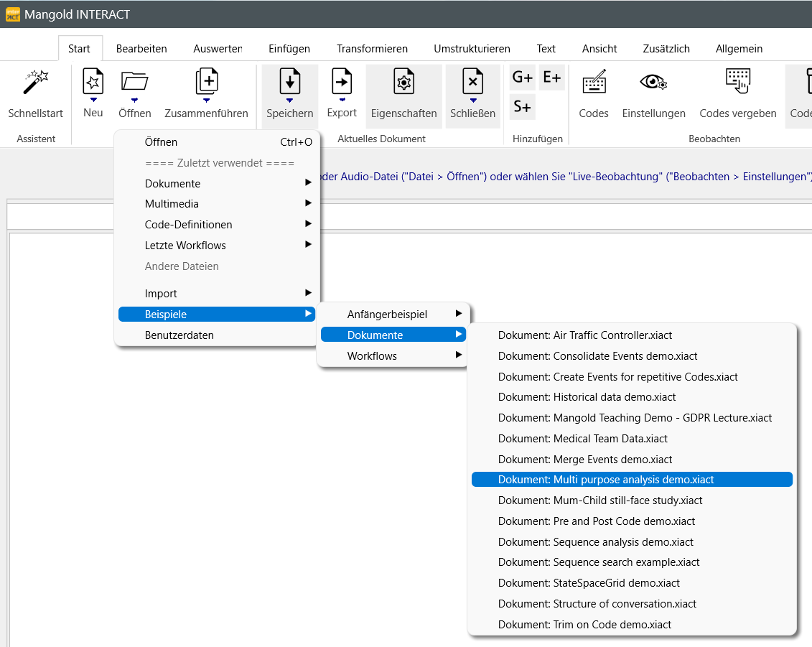Image resolution: width=812 pixels, height=647 pixels.
Task: Expand the Zusammenführen dropdown arrow
Action: [x=207, y=100]
